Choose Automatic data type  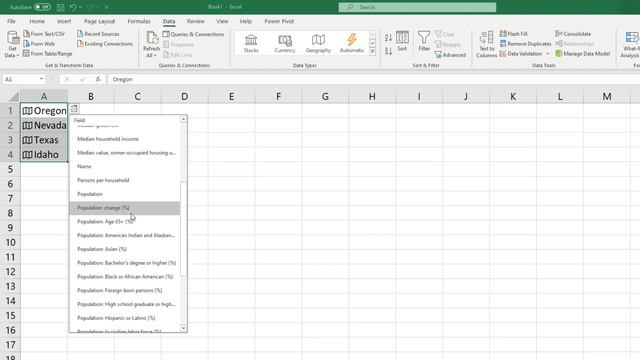pyautogui.click(x=351, y=44)
